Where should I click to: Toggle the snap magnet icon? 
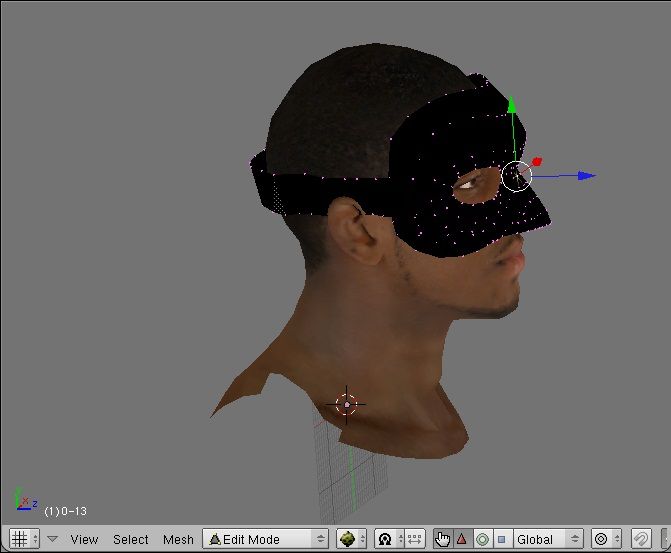(x=642, y=539)
